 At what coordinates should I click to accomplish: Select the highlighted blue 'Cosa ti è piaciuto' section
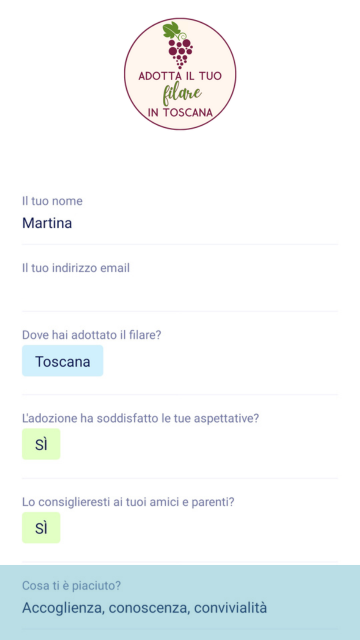(180, 602)
